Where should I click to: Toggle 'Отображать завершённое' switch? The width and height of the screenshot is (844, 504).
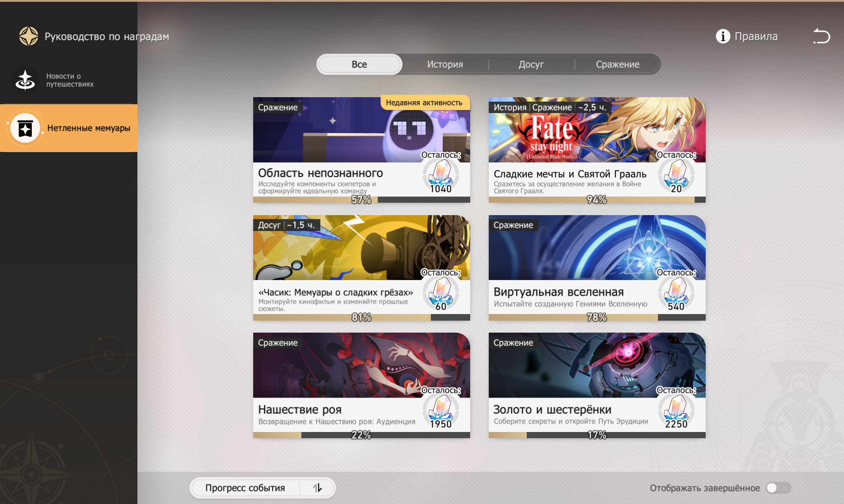(778, 488)
